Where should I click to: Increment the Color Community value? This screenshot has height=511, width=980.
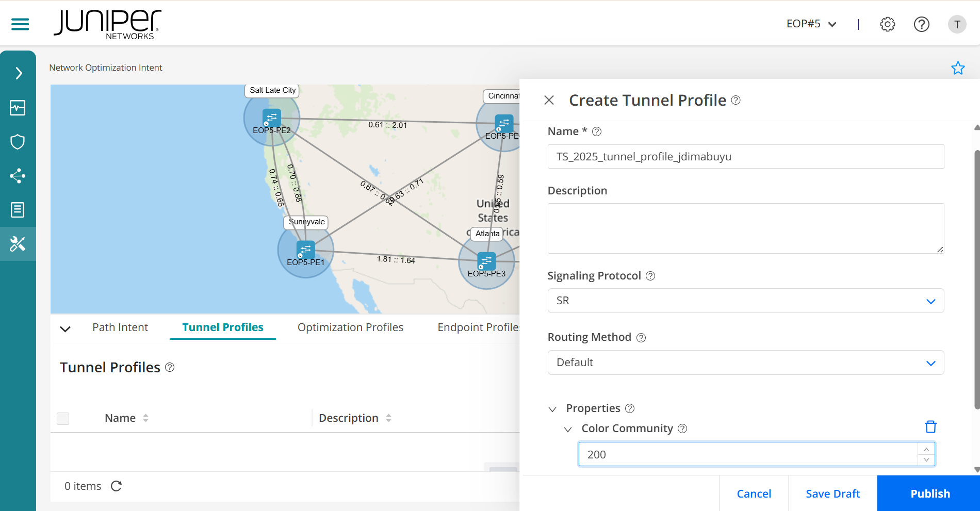pos(926,449)
